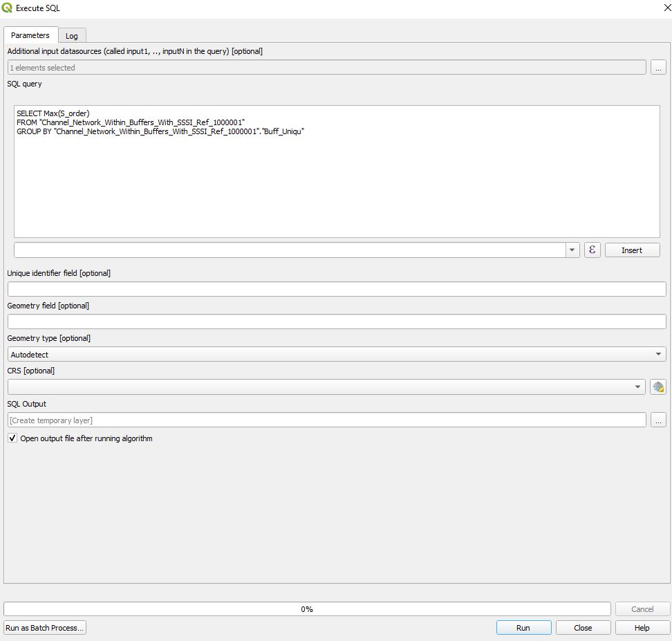
Task: Click inside the SQL query text editor
Action: coord(337,171)
